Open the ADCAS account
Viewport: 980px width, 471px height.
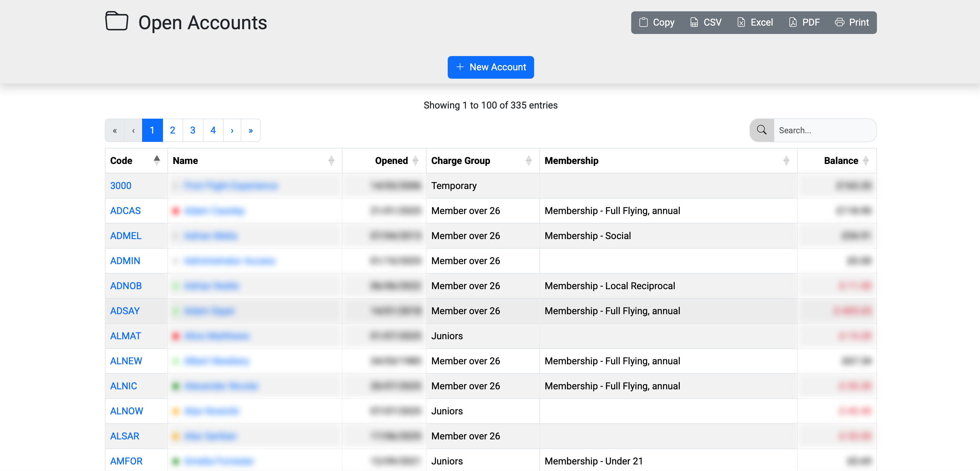pyautogui.click(x=125, y=210)
